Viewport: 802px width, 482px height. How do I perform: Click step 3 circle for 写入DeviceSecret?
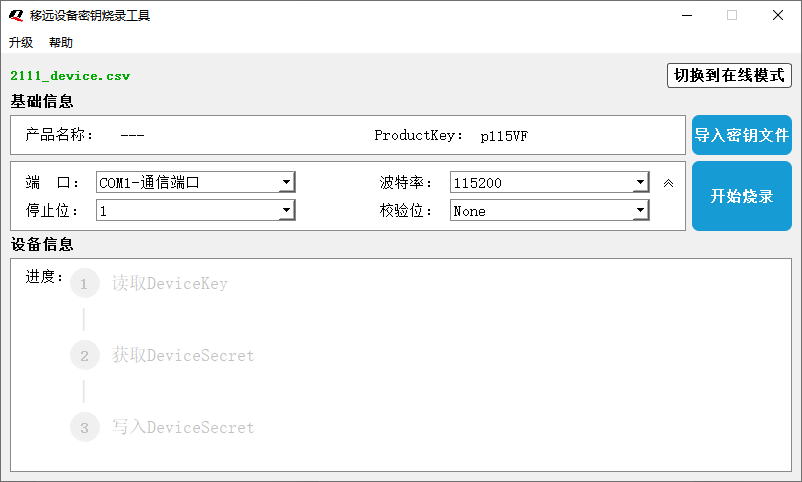84,427
